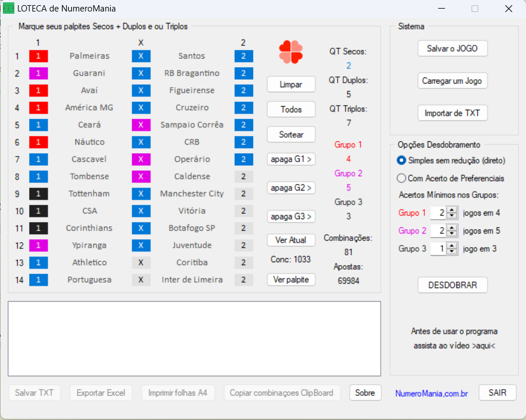Clear group 2 with apaga G2 button

tap(291, 188)
